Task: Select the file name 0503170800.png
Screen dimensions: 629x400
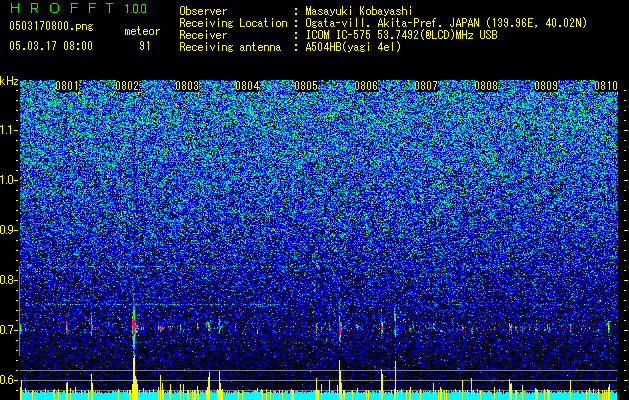Action: [51, 27]
